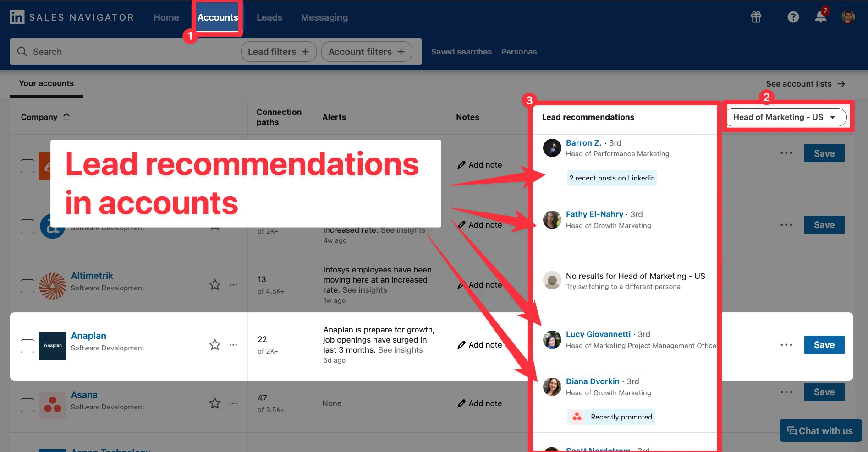Open the three-dot menu beside first Save button

tap(786, 153)
